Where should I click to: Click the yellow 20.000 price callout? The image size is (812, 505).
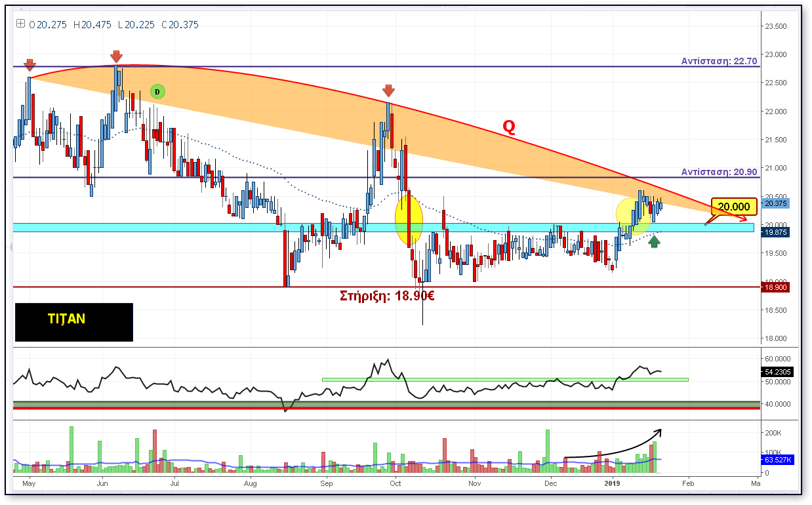[x=734, y=207]
